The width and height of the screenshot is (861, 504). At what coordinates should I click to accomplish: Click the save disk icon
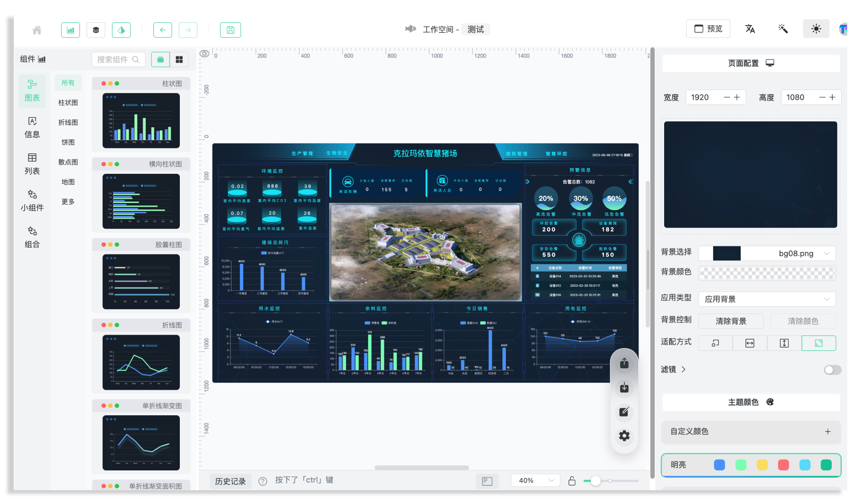click(x=230, y=30)
